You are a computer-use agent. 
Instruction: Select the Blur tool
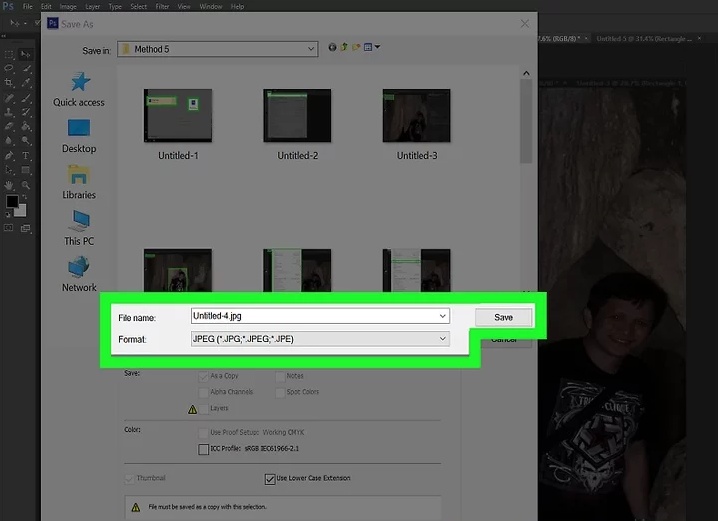(x=9, y=141)
